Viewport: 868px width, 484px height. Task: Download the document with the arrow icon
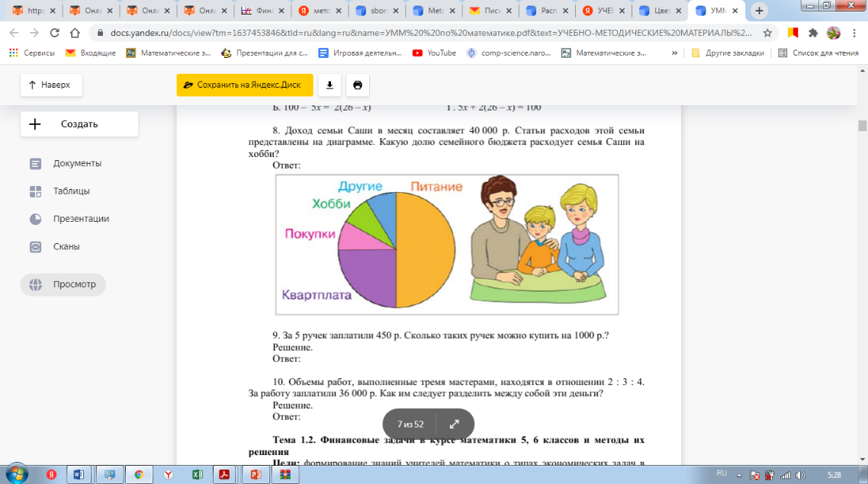(330, 85)
